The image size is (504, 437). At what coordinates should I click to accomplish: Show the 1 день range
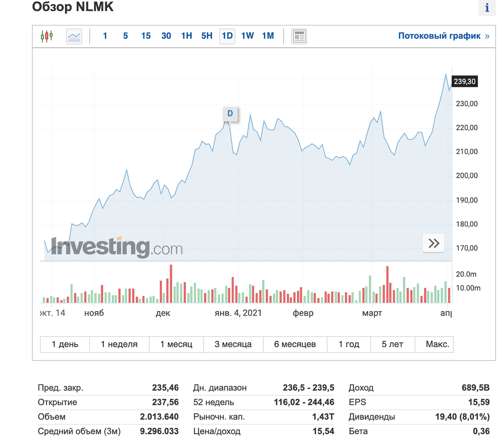point(65,344)
